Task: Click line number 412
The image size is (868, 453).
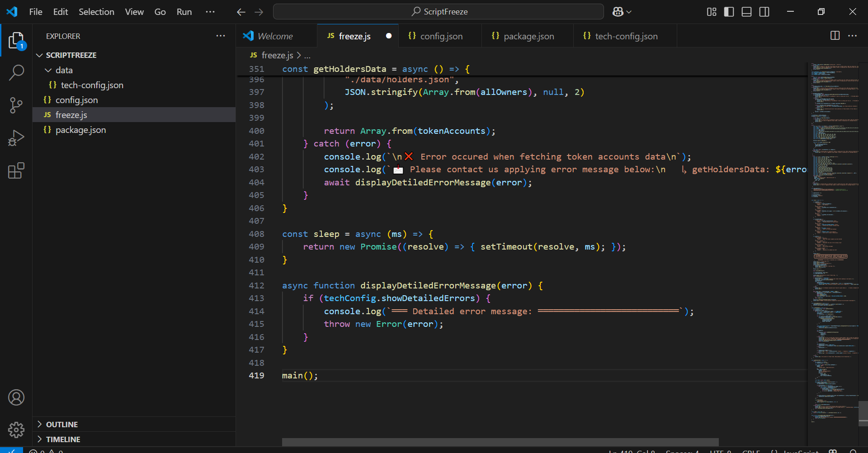Action: tap(256, 285)
